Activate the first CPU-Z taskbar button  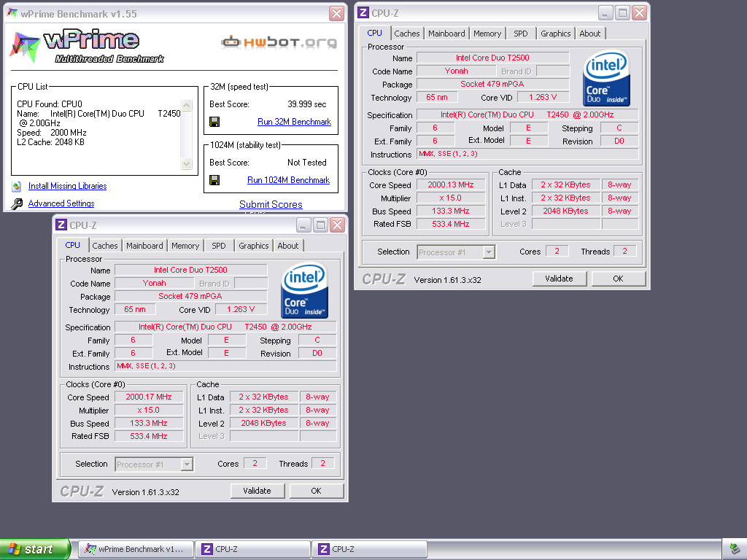[252, 549]
